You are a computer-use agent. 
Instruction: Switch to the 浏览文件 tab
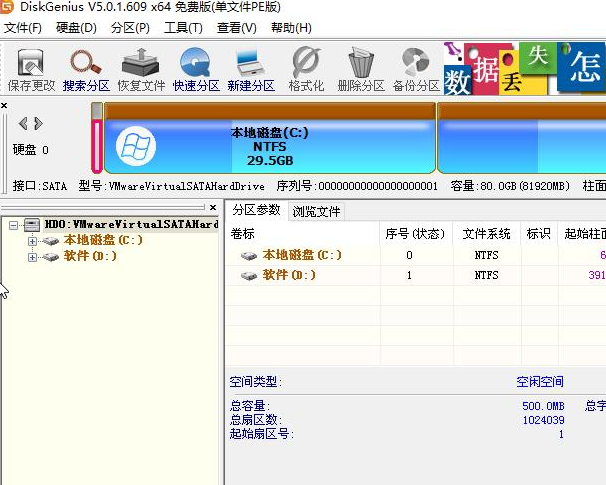316,211
